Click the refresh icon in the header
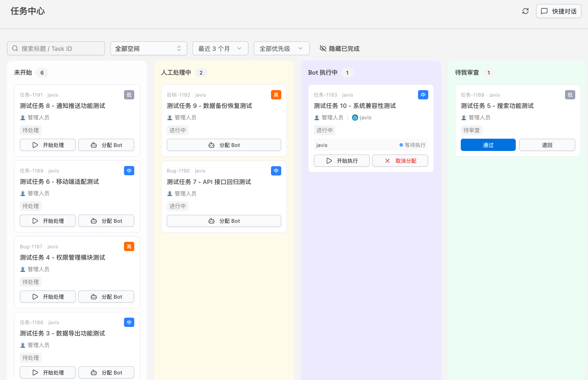Viewport: 588px width, 380px height. (525, 11)
